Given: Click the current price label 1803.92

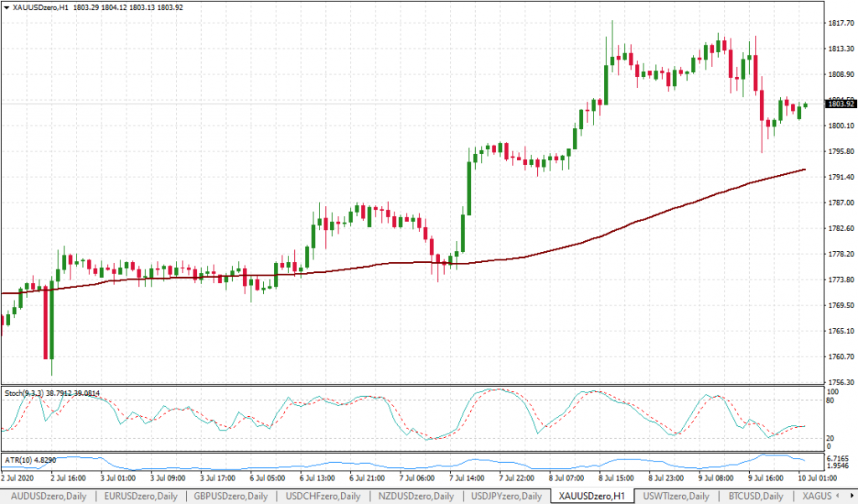Looking at the screenshot, I should pos(840,104).
